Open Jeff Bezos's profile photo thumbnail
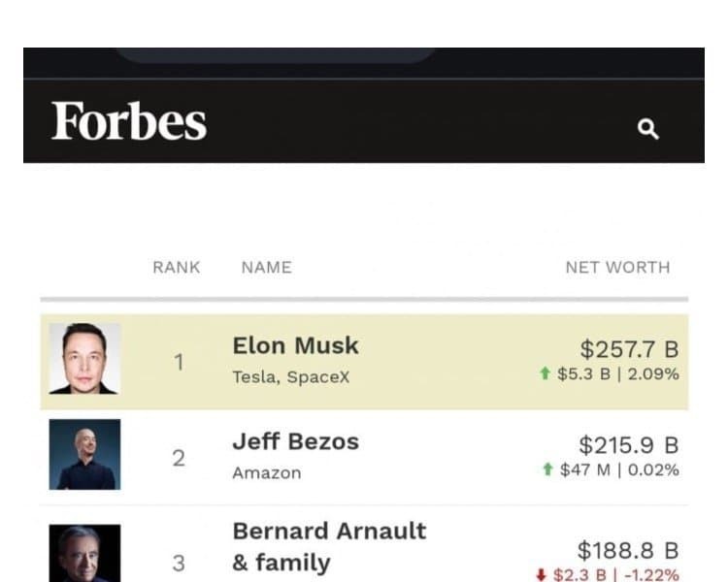Image resolution: width=728 pixels, height=582 pixels. (x=85, y=454)
